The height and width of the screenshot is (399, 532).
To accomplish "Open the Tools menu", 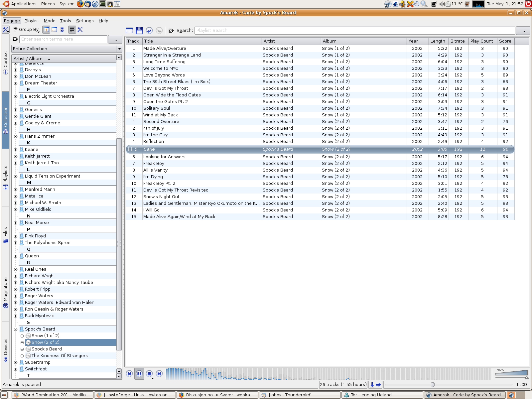I will pos(66,21).
